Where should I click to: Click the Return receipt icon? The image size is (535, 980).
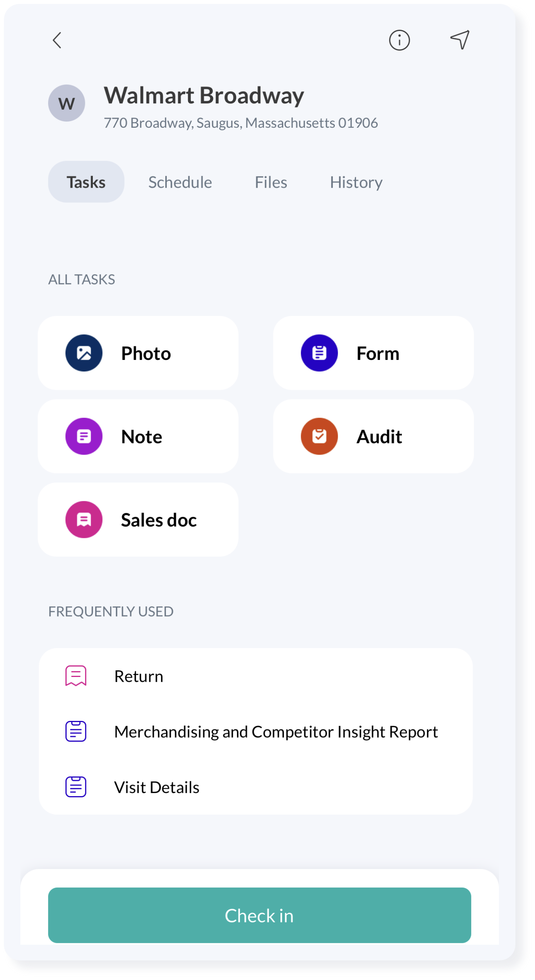point(76,676)
